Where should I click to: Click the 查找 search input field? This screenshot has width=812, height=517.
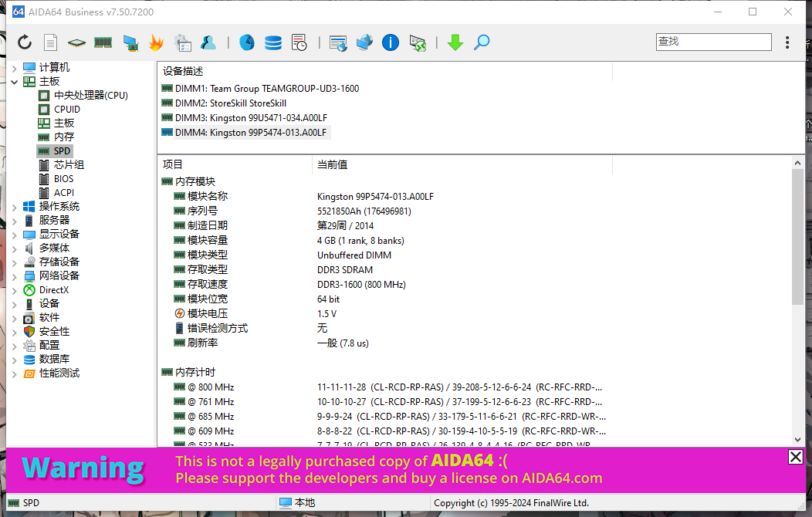tap(713, 42)
